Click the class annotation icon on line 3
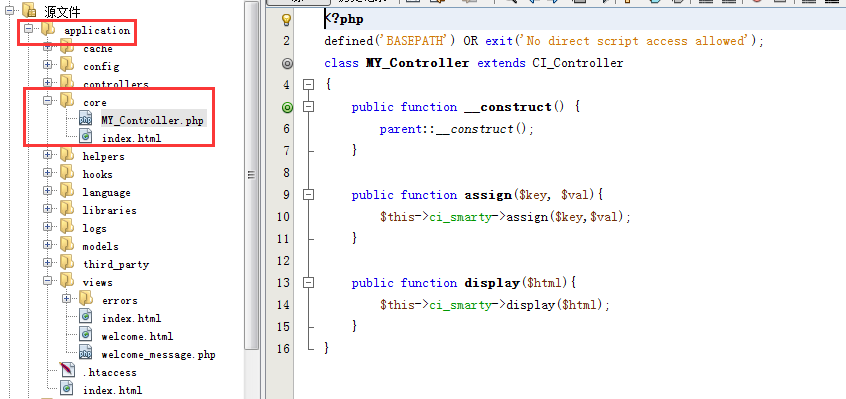This screenshot has height=399, width=846. [x=287, y=63]
